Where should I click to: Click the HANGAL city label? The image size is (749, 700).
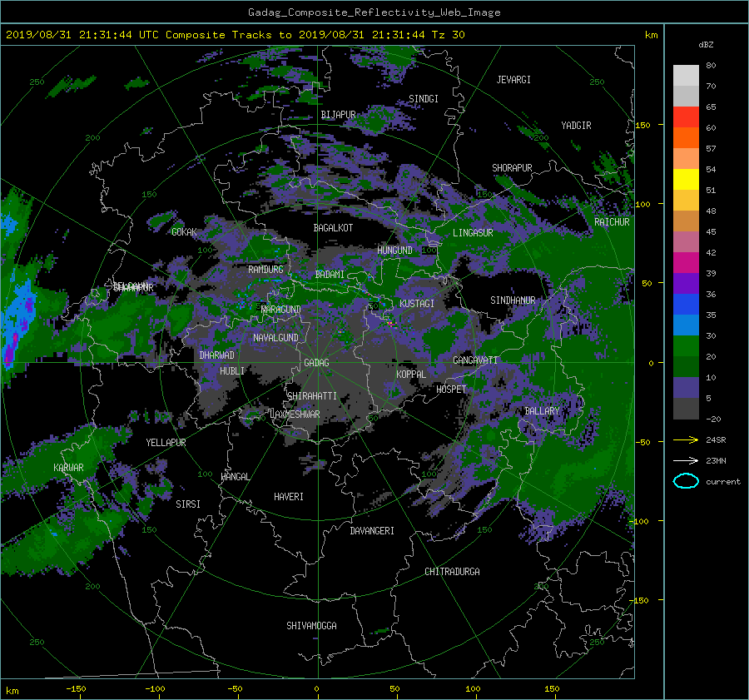(x=235, y=477)
